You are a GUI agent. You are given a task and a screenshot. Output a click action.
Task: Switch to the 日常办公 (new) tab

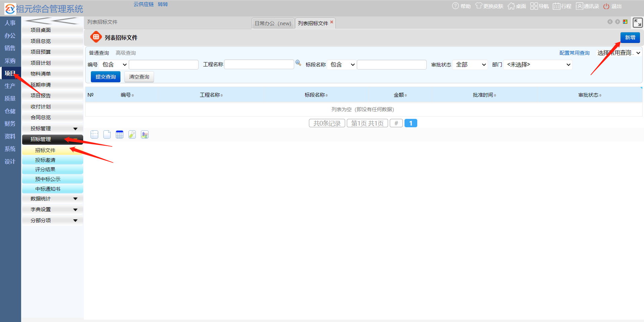pos(273,24)
